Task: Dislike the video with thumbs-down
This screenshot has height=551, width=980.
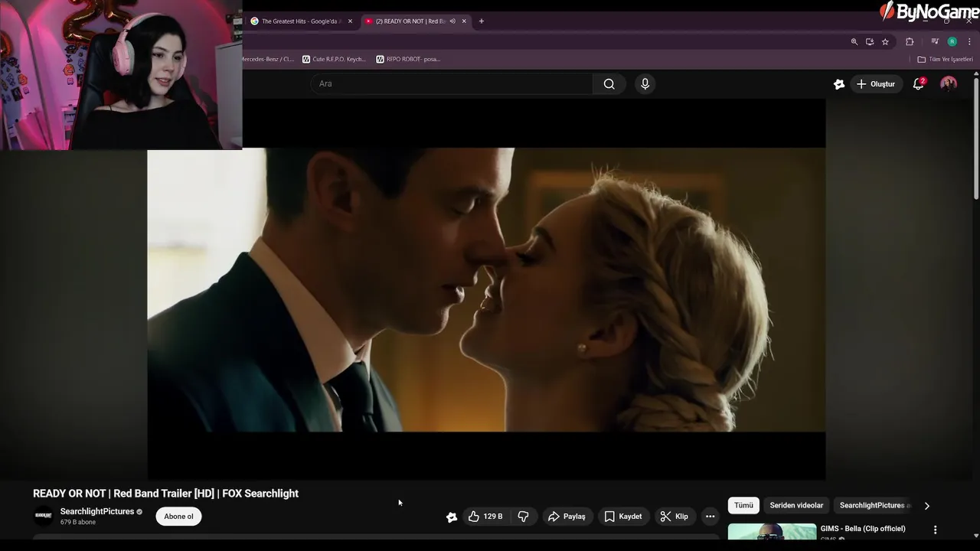Action: point(524,517)
